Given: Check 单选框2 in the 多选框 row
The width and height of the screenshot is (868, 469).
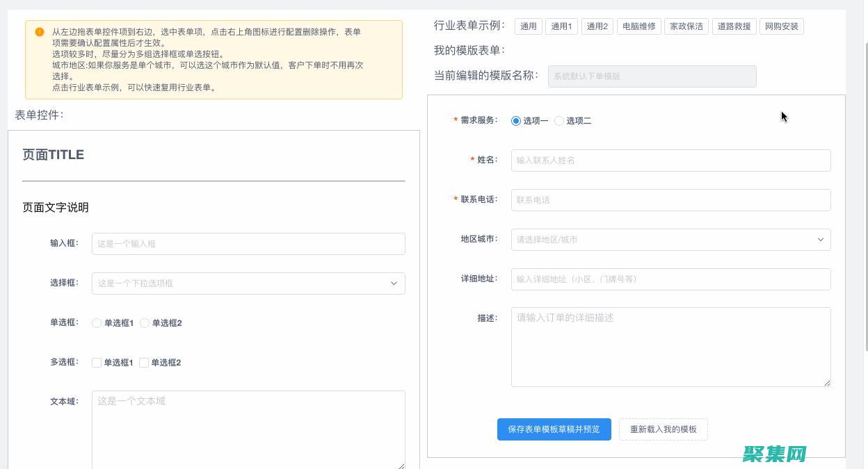Looking at the screenshot, I should point(144,362).
